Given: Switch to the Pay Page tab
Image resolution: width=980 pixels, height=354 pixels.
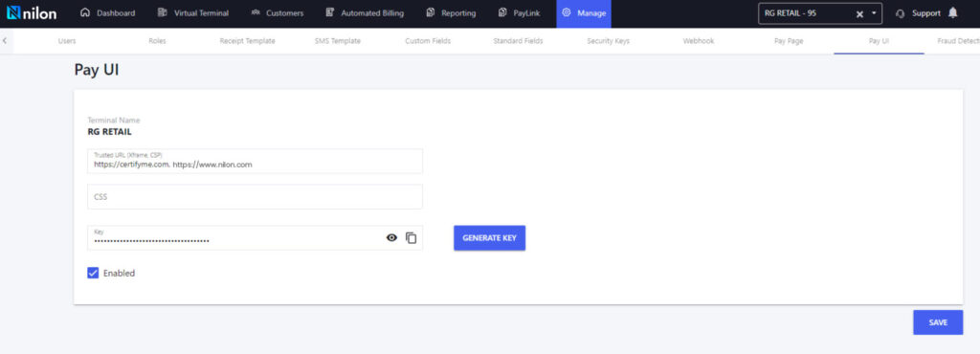Looking at the screenshot, I should pyautogui.click(x=789, y=41).
